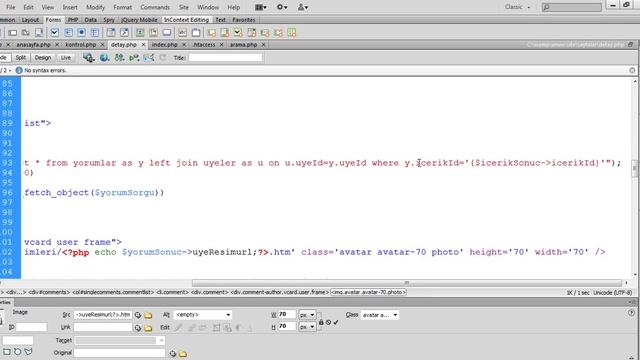The image size is (640, 360).
Task: Open the layout icon dropdown in the menu bar
Action: [260, 7]
